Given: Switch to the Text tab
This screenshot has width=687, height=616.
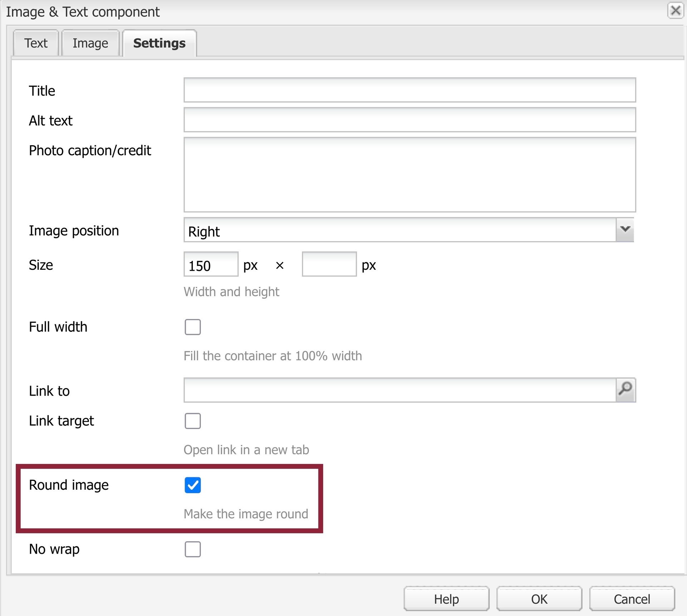Looking at the screenshot, I should click(x=35, y=43).
